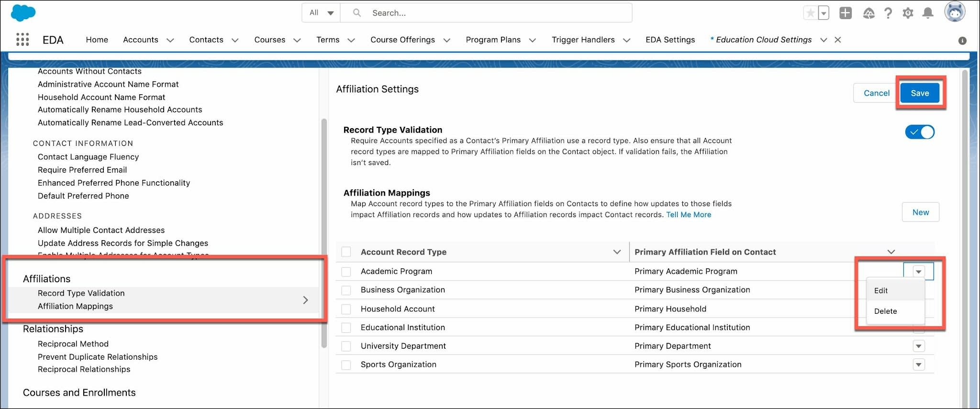This screenshot has height=409, width=980.
Task: Choose Edit from the row menu
Action: point(895,291)
